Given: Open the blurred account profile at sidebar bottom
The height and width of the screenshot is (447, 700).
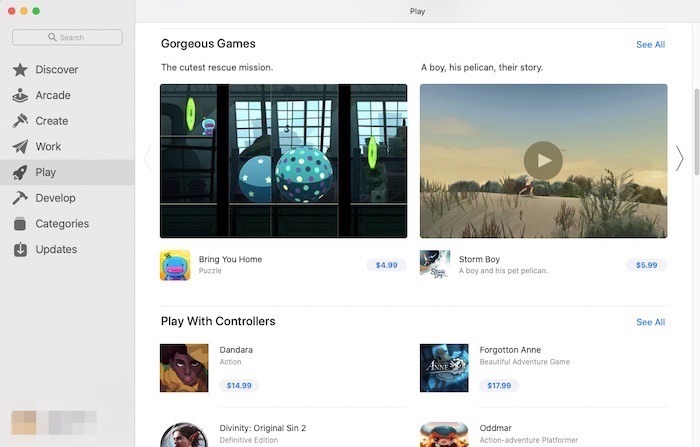Looking at the screenshot, I should pyautogui.click(x=54, y=423).
